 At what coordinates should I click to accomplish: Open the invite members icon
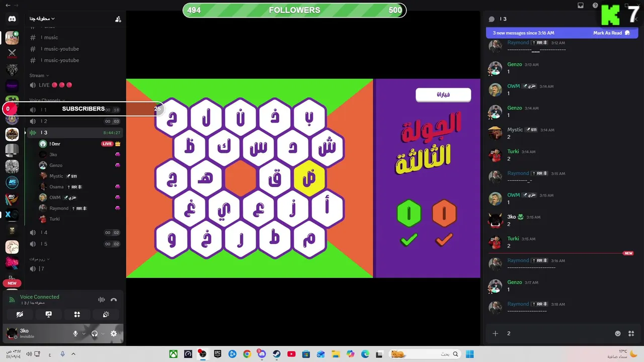pyautogui.click(x=118, y=19)
